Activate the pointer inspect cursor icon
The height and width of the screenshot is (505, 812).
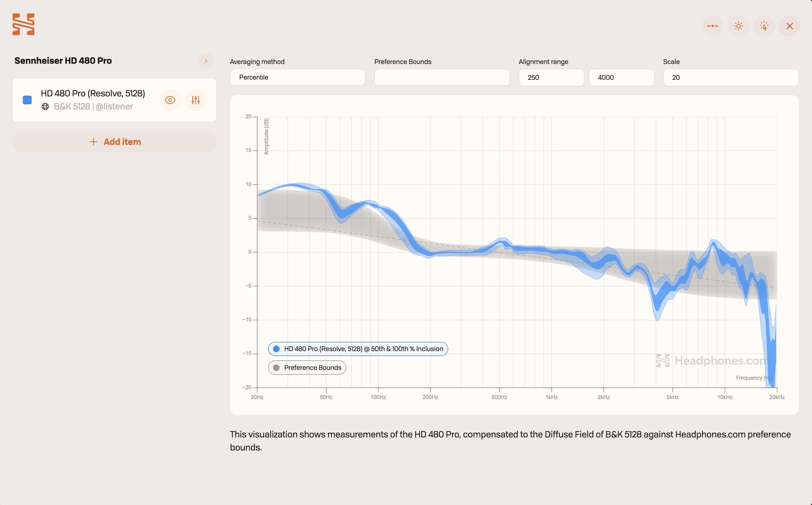(x=764, y=26)
